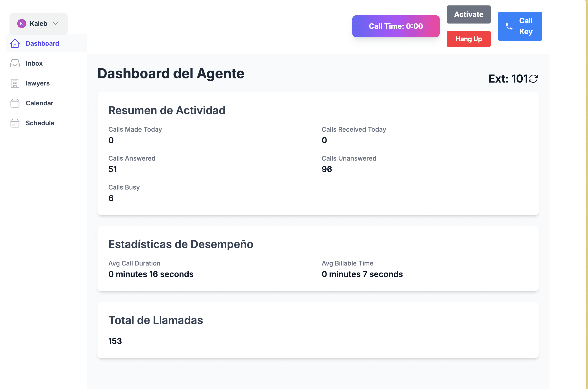Click the red Hang Up button
This screenshot has width=588, height=389.
pos(468,39)
